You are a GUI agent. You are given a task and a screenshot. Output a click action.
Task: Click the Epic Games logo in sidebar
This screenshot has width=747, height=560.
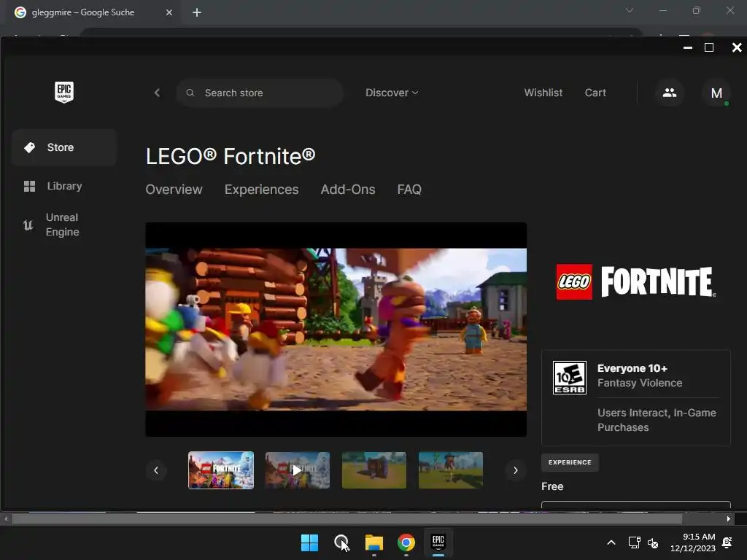coord(64,92)
